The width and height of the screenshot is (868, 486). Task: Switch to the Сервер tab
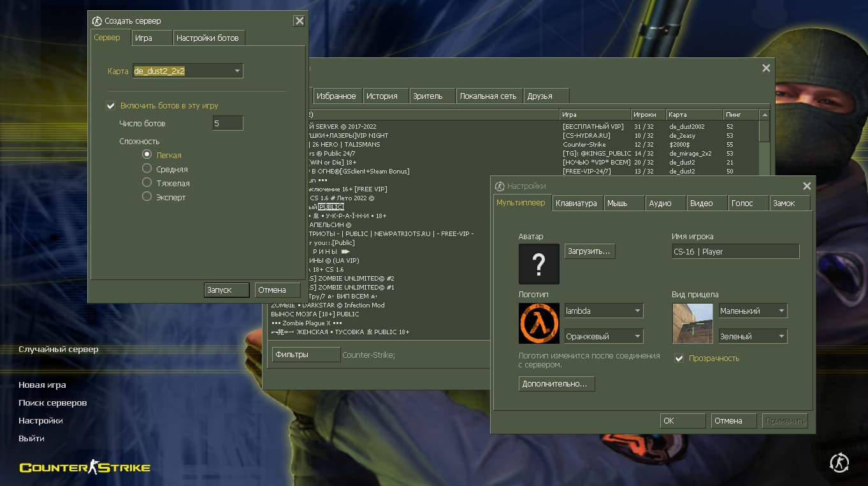click(x=109, y=38)
